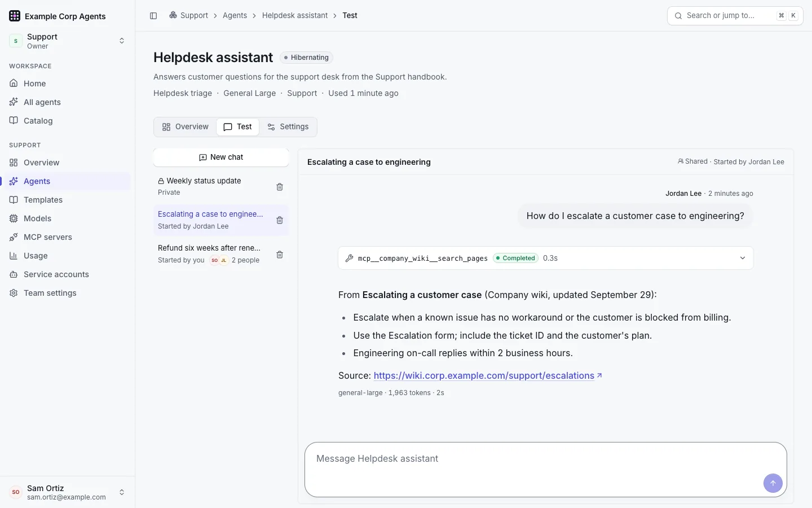
Task: Switch to the Overview tab
Action: tap(185, 127)
